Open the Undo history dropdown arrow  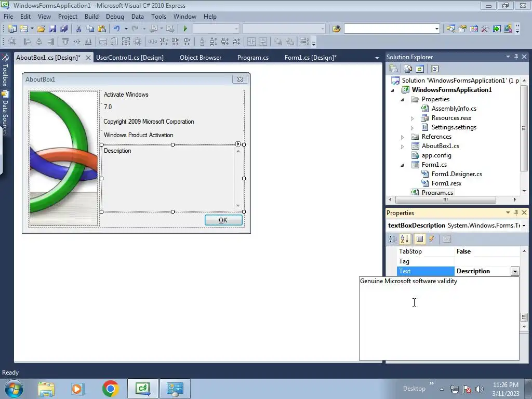(126, 29)
